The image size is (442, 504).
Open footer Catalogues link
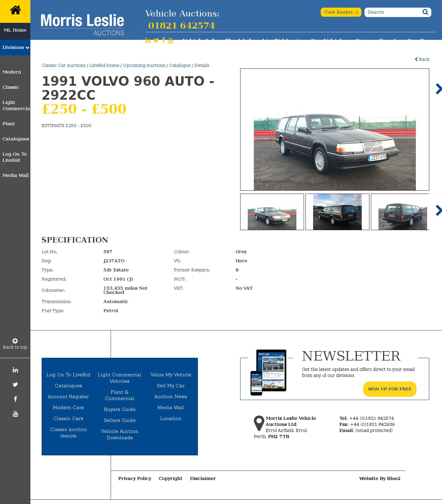pos(68,386)
